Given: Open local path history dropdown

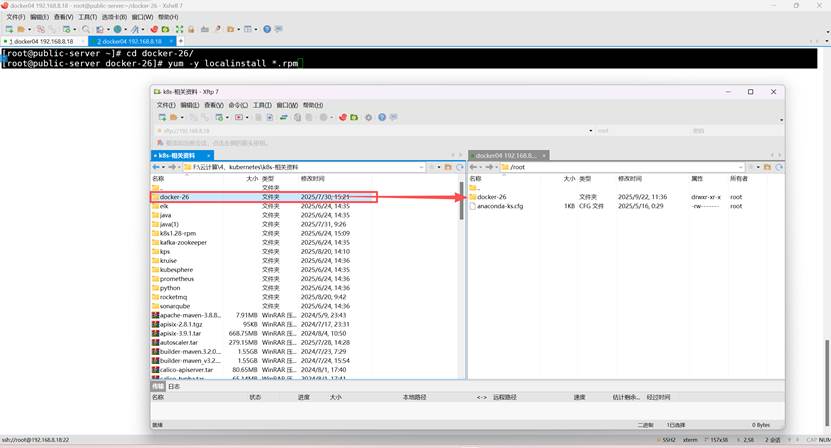Looking at the screenshot, I should 422,167.
